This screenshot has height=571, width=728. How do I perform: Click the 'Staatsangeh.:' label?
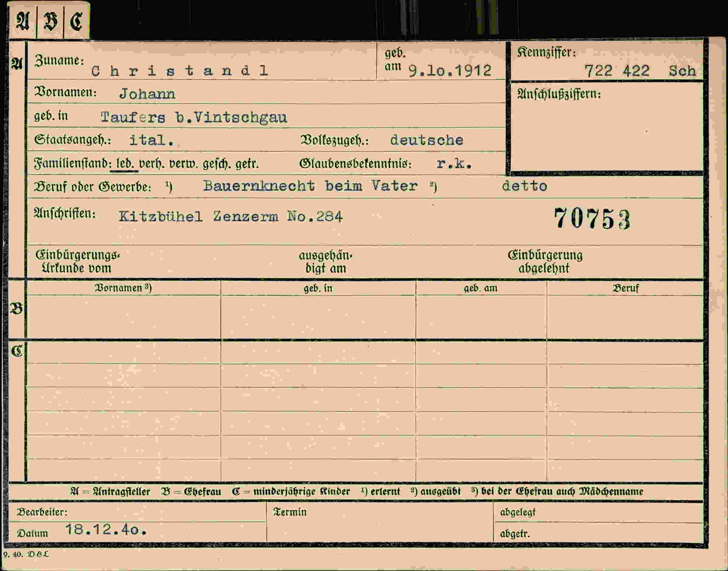pyautogui.click(x=73, y=140)
